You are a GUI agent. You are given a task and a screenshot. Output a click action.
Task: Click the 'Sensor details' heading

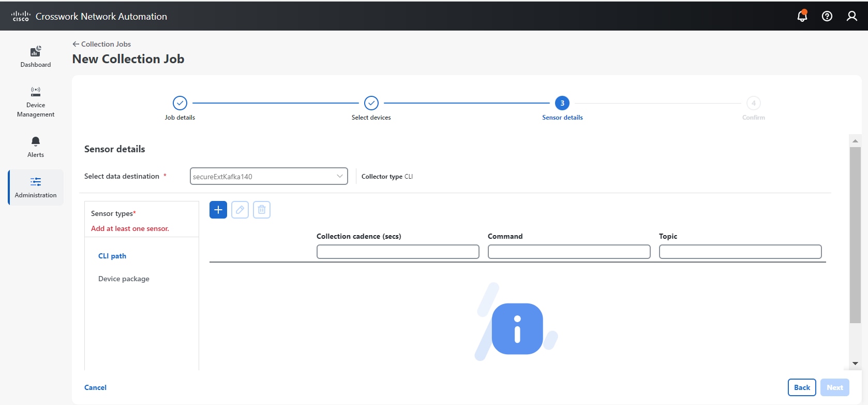tap(115, 149)
